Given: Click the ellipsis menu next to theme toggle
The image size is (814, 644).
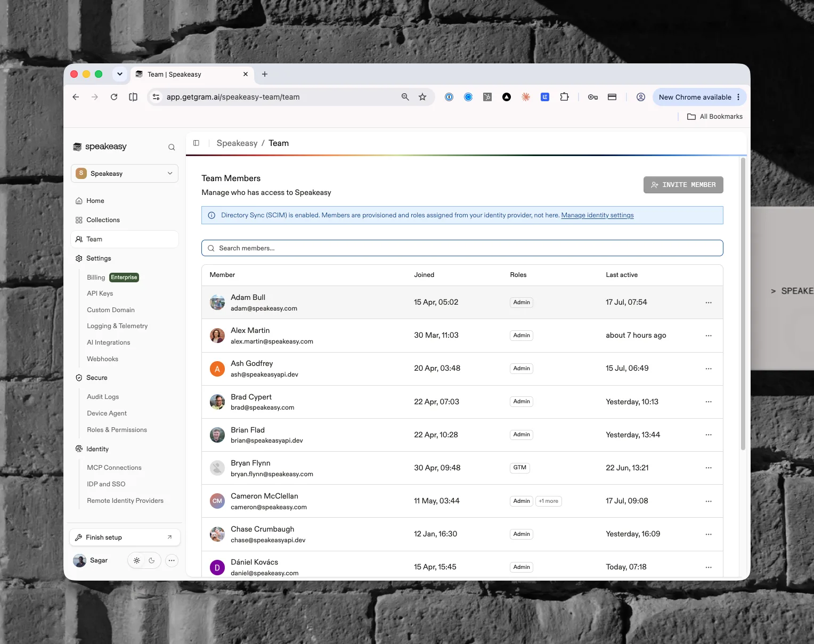Looking at the screenshot, I should pyautogui.click(x=172, y=560).
